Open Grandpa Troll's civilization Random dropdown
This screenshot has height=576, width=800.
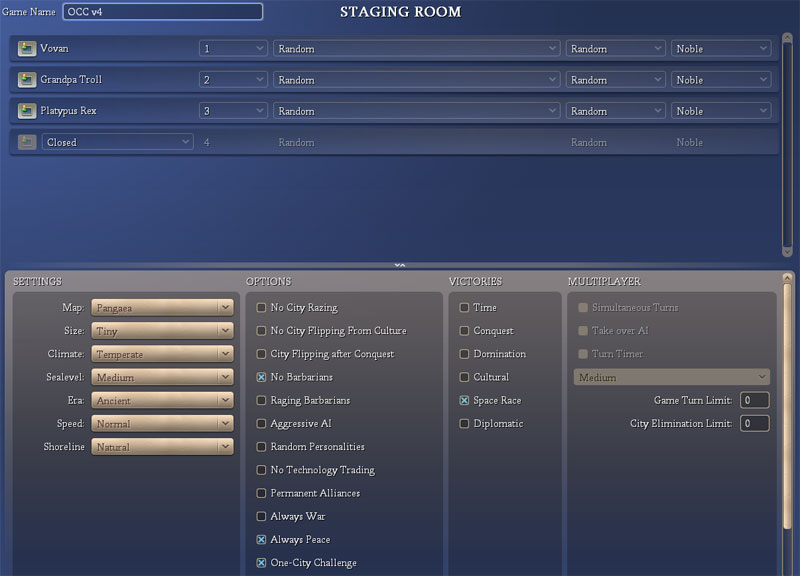pyautogui.click(x=416, y=80)
